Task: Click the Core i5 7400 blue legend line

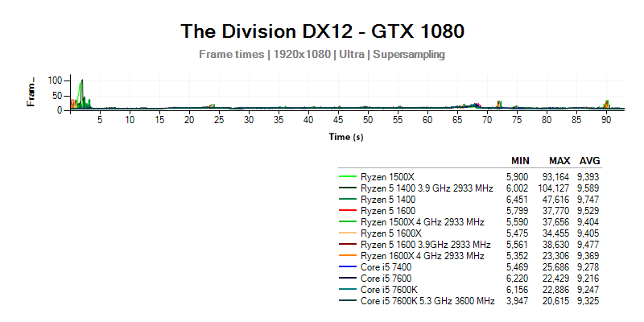Action: pos(348,267)
